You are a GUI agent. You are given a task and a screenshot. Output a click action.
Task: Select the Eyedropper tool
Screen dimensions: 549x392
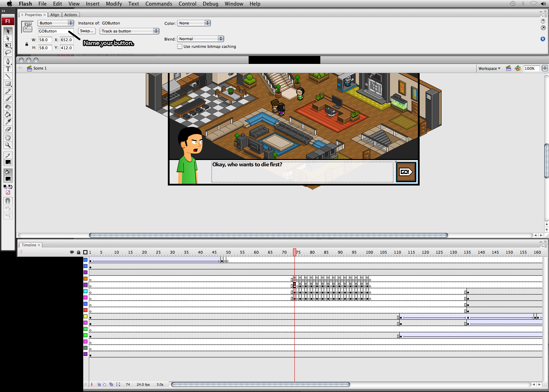[8, 121]
